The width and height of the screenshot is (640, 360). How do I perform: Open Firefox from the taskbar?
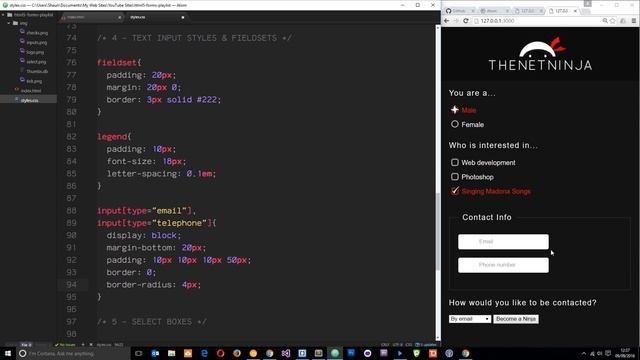pyautogui.click(x=237, y=353)
